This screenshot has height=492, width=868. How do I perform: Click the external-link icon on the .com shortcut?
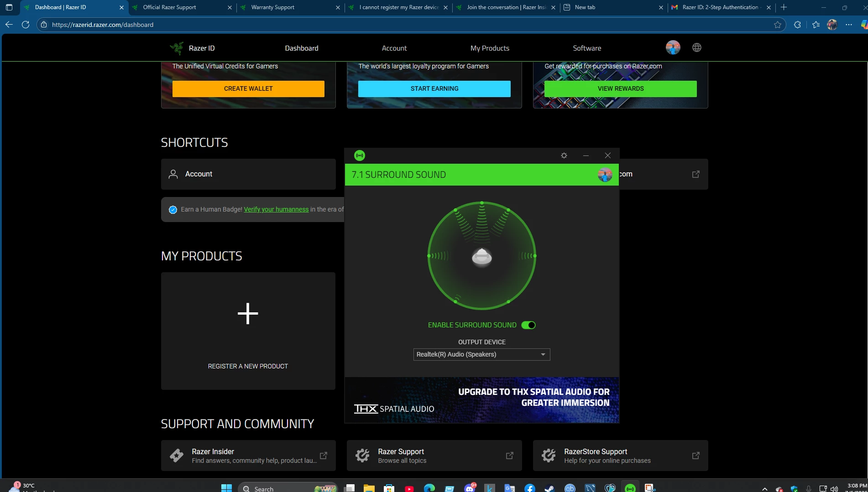pyautogui.click(x=696, y=174)
